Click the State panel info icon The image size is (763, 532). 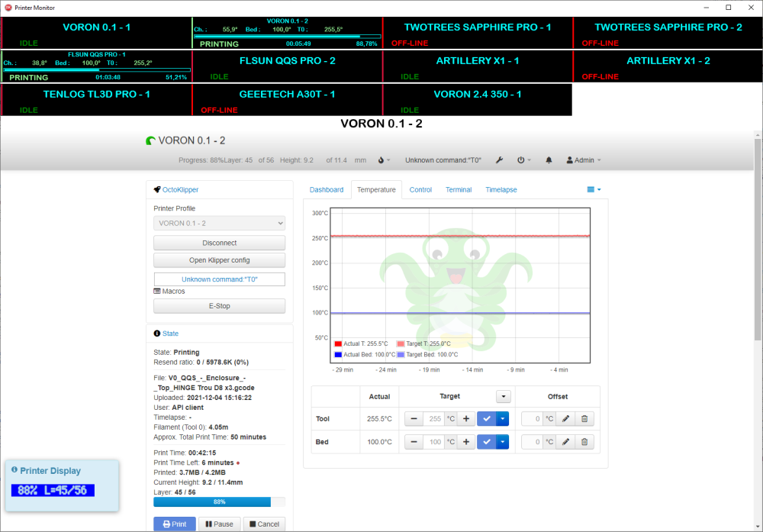(x=156, y=334)
